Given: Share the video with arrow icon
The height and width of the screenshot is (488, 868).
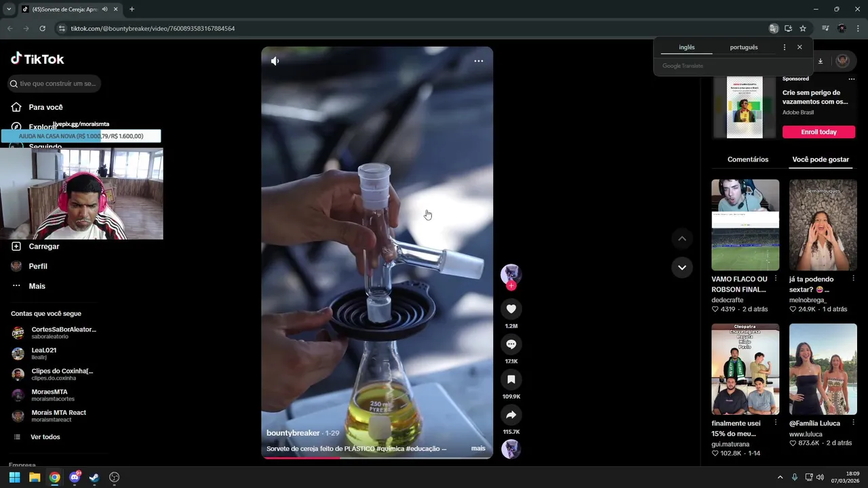Looking at the screenshot, I should tap(511, 415).
